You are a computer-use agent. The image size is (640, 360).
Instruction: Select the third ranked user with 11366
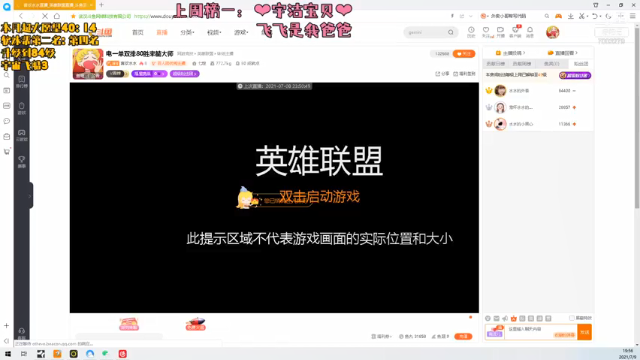click(538, 124)
